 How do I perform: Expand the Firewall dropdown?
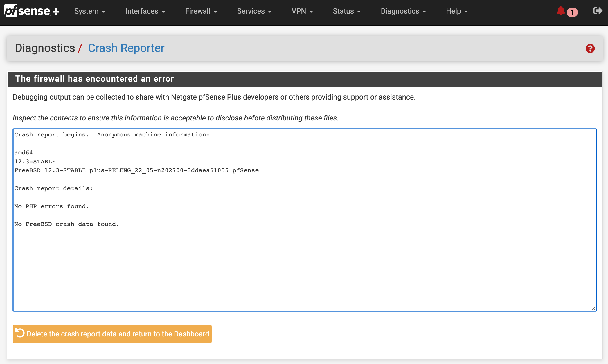coord(201,11)
